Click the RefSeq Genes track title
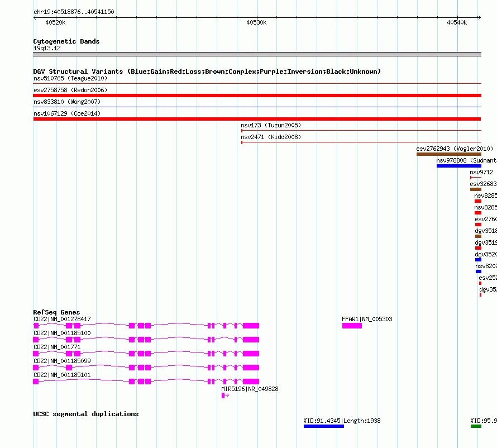 pos(56,312)
